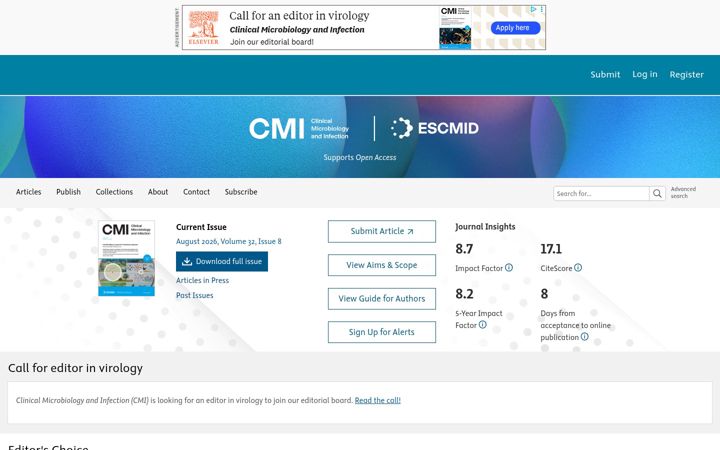
Task: Open Impact Factor info icon
Action: (509, 268)
